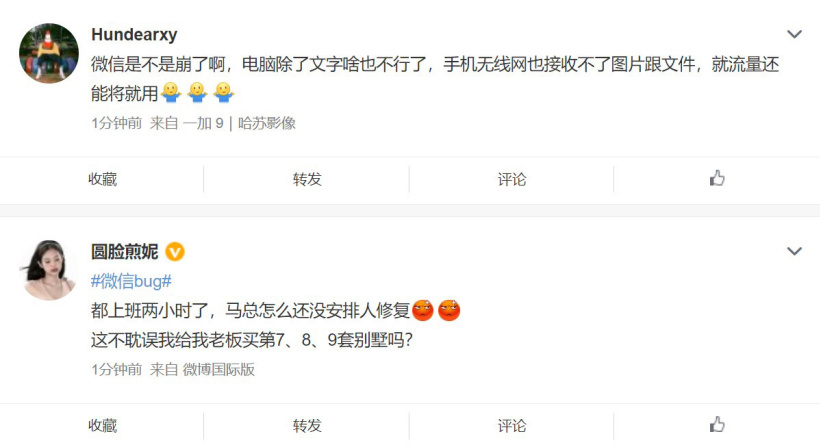Expand the options chevron on Hundearxy's post
The height and width of the screenshot is (445, 820).
(794, 35)
